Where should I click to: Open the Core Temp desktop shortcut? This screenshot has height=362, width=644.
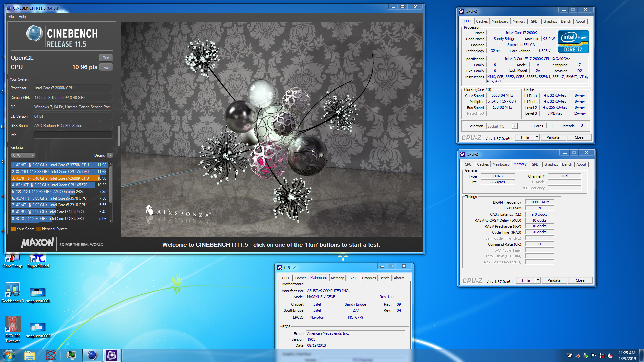coord(13,261)
